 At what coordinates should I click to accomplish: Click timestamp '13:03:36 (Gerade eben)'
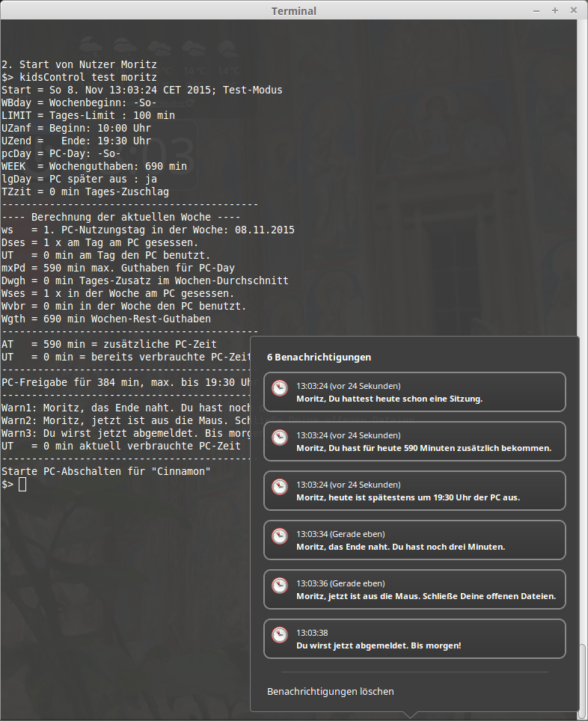[x=340, y=583]
